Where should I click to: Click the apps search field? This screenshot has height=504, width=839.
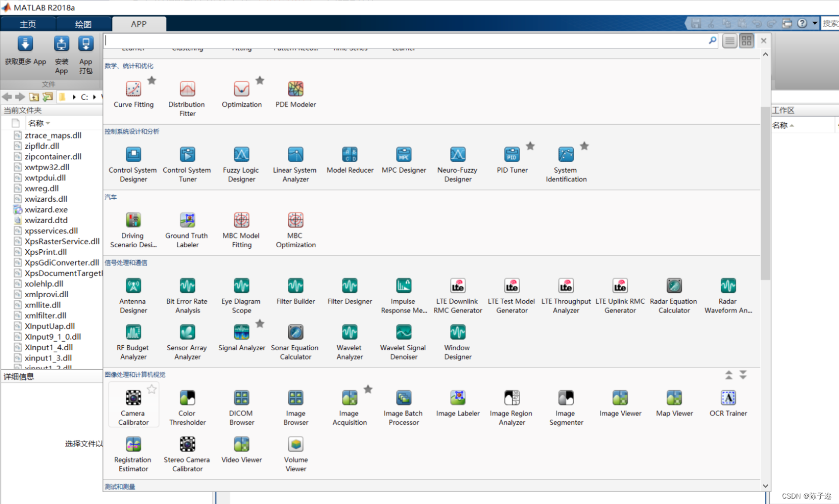point(406,41)
